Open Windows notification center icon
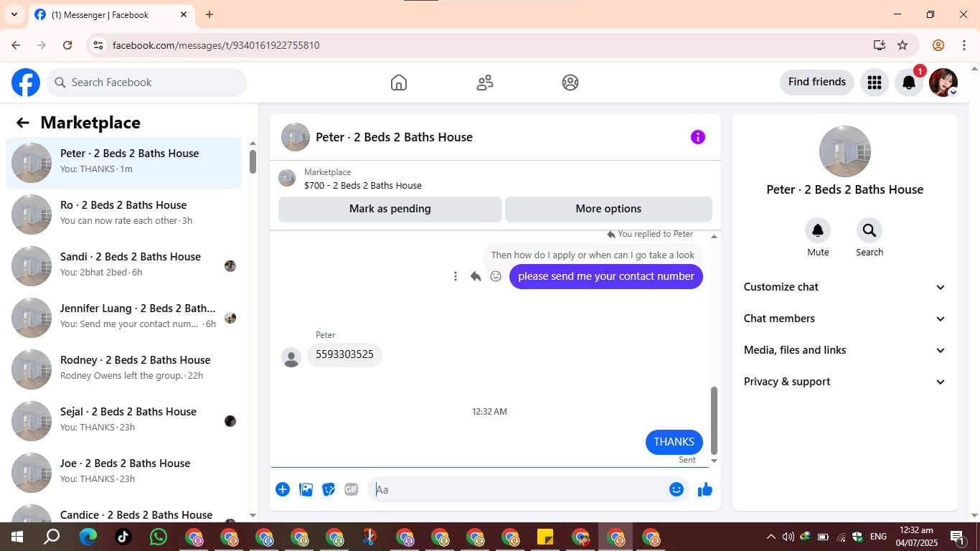This screenshot has width=980, height=551. point(958,537)
